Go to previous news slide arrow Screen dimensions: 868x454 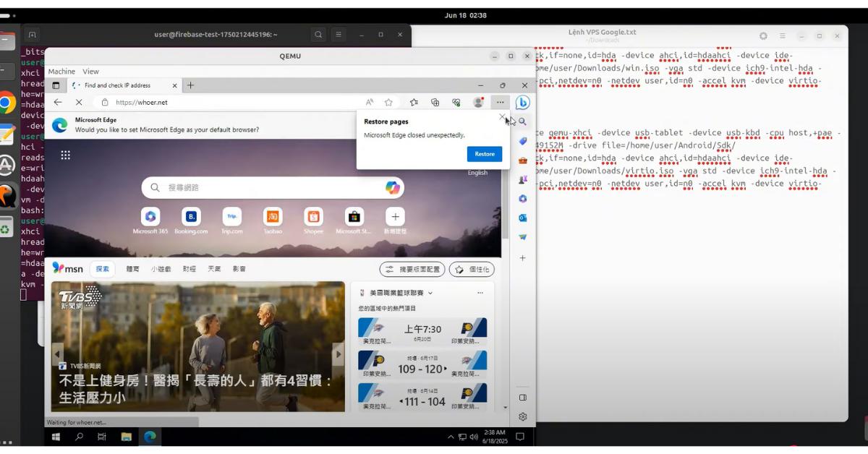tap(58, 354)
